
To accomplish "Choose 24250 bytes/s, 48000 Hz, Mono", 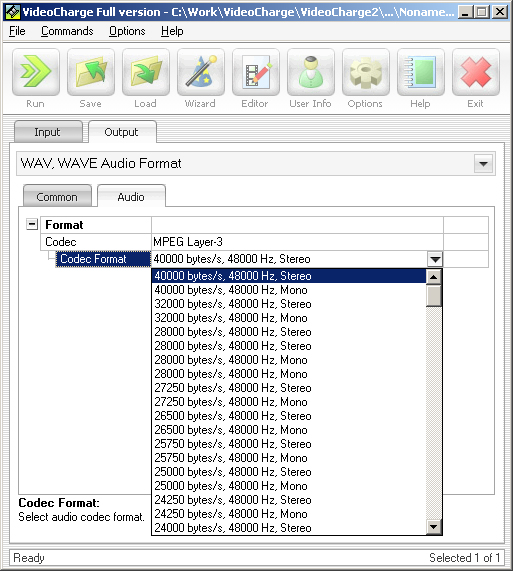I will pyautogui.click(x=289, y=514).
